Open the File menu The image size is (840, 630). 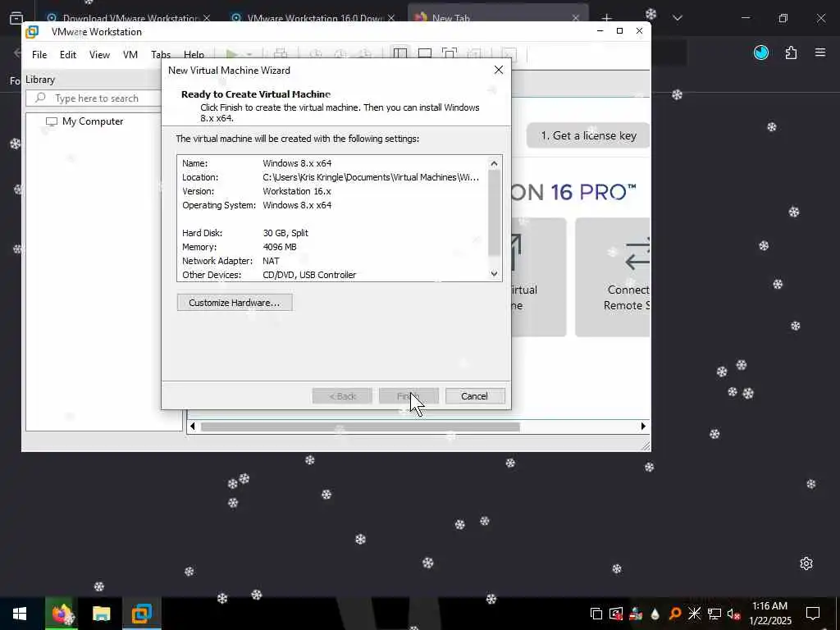(x=39, y=55)
